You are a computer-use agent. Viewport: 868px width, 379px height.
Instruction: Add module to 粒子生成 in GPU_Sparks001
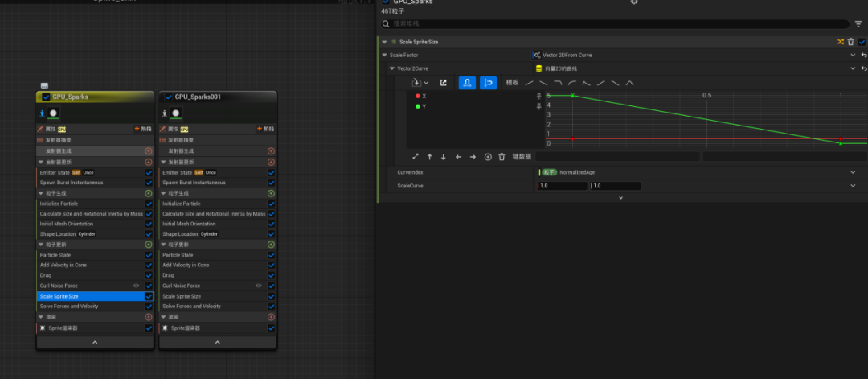coord(271,193)
